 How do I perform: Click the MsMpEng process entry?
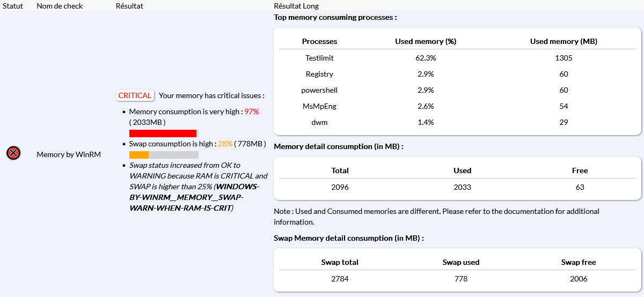[x=319, y=106]
